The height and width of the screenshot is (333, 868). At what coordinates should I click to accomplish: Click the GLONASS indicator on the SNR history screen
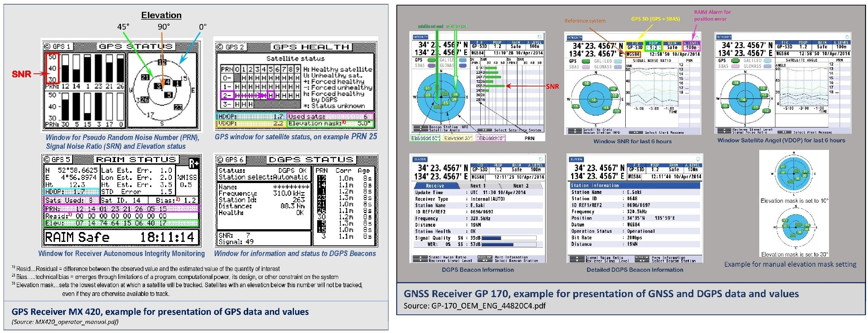pyautogui.click(x=618, y=67)
